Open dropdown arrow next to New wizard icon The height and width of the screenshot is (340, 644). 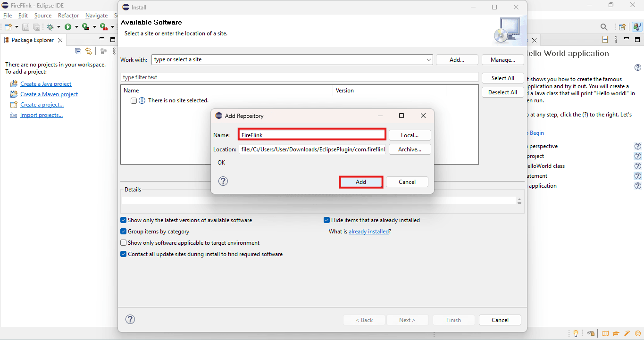pos(17,27)
